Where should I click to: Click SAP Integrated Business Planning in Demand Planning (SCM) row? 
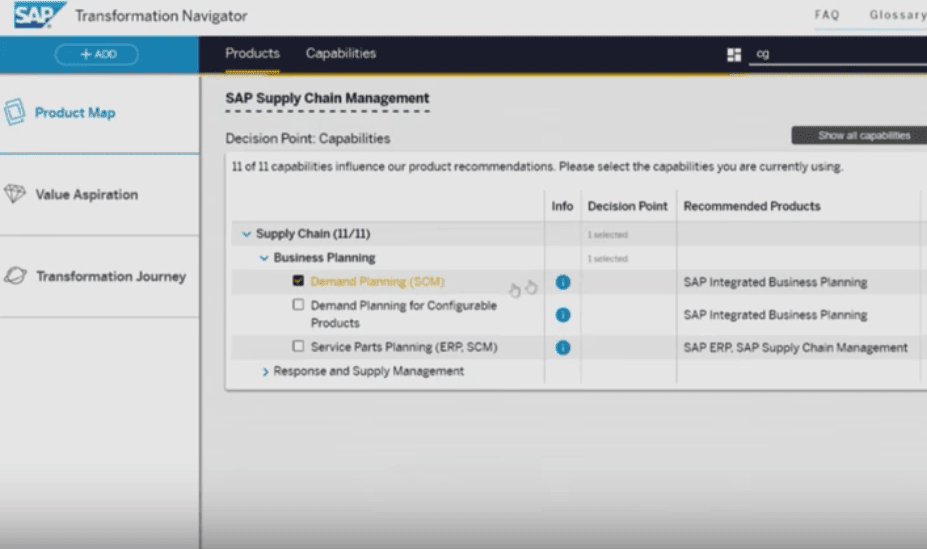pos(775,282)
